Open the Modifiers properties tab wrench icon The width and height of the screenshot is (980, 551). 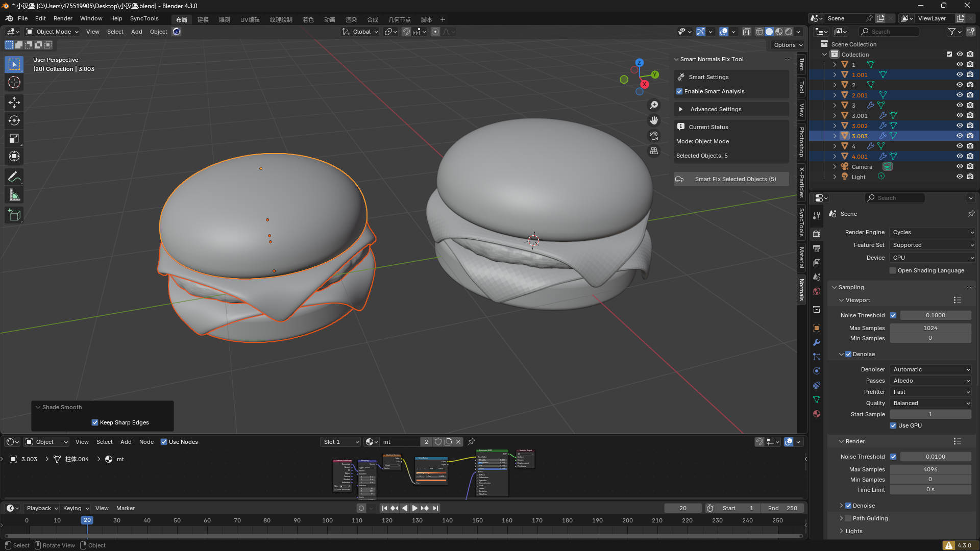pyautogui.click(x=817, y=342)
